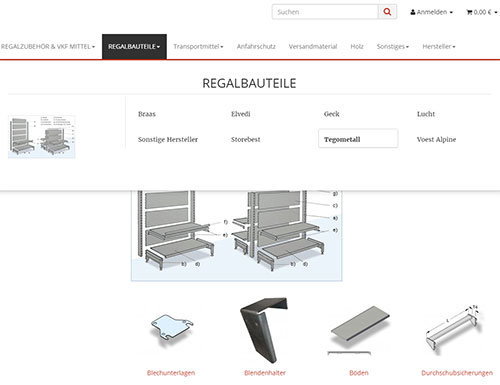Open the Anmelden account dropdown
This screenshot has height=385, width=500.
pyautogui.click(x=432, y=12)
